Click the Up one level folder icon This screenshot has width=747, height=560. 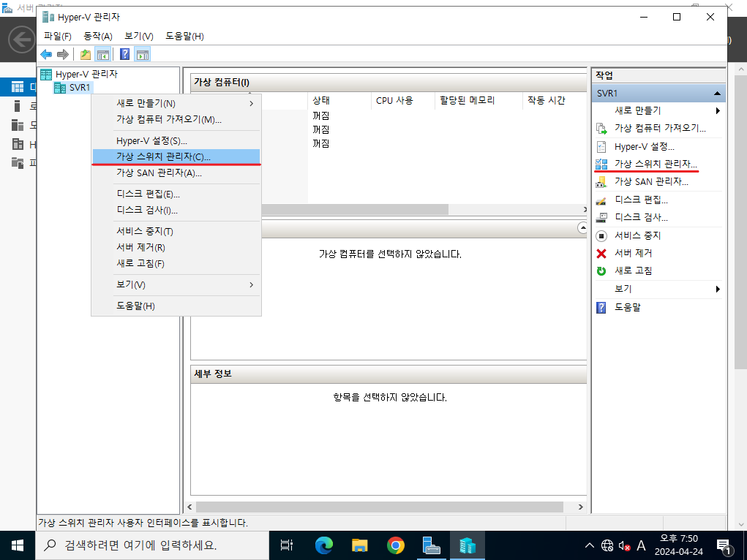pyautogui.click(x=86, y=54)
